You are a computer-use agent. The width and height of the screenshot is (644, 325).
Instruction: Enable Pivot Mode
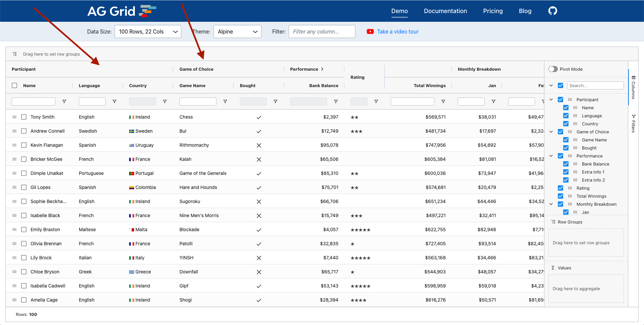click(553, 69)
